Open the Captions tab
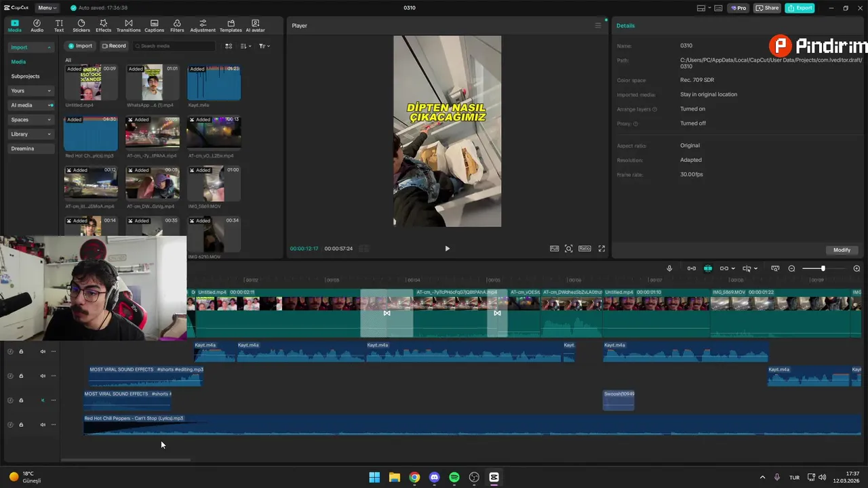This screenshot has height=488, width=868. click(x=154, y=26)
